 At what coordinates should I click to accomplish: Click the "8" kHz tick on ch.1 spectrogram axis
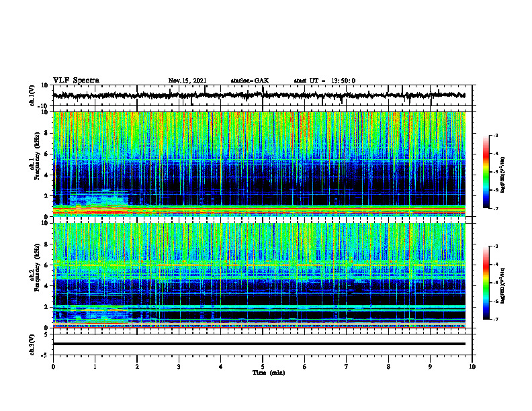click(46, 133)
